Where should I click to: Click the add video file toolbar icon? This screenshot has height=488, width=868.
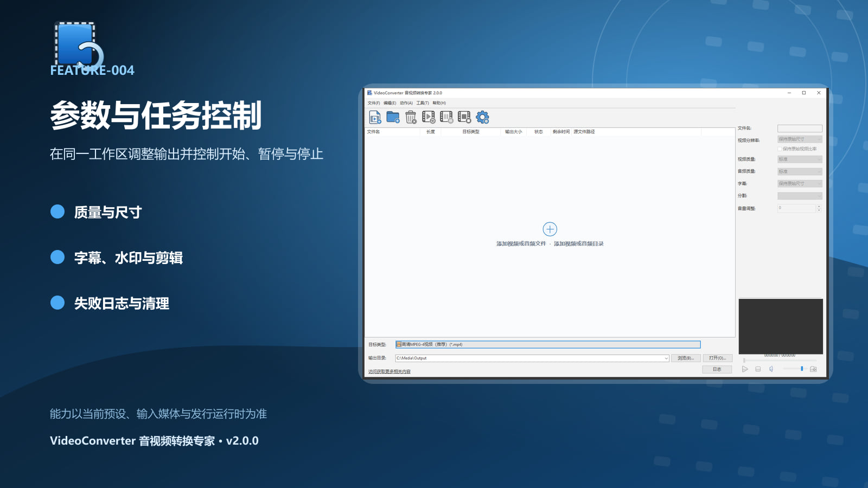tap(375, 117)
